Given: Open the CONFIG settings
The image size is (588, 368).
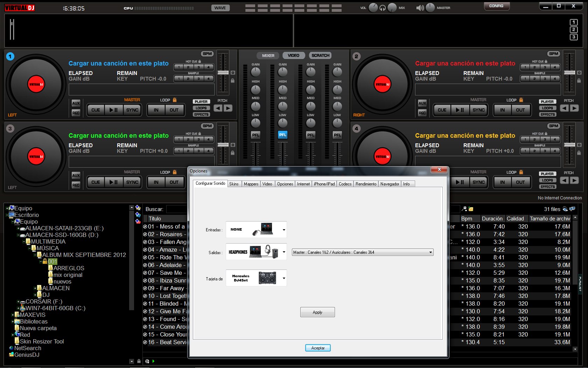Looking at the screenshot, I should pyautogui.click(x=497, y=6).
